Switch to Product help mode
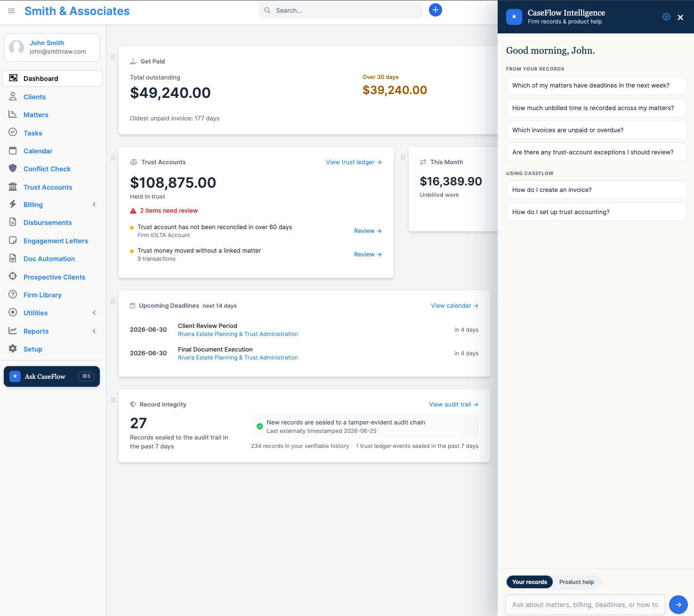Image resolution: width=694 pixels, height=616 pixels. pyautogui.click(x=576, y=582)
